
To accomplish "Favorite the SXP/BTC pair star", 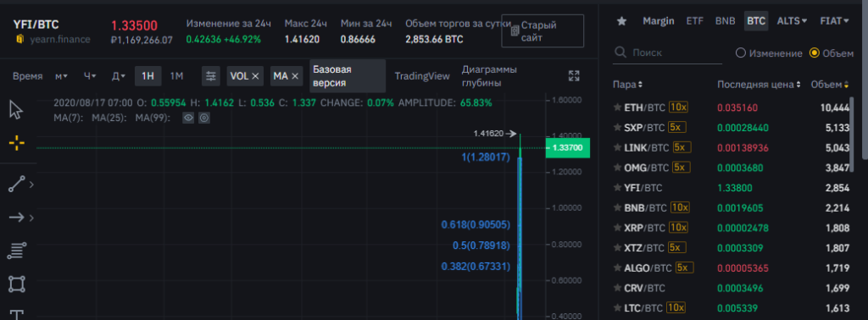I will coord(617,127).
